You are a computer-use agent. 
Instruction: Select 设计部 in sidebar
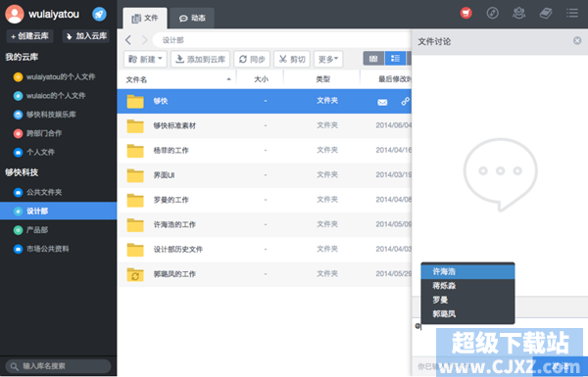tap(59, 211)
